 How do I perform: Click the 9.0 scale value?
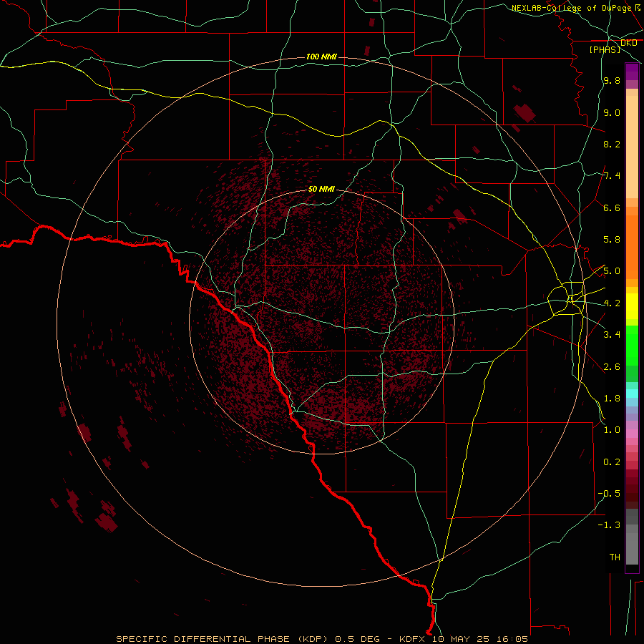pos(612,112)
